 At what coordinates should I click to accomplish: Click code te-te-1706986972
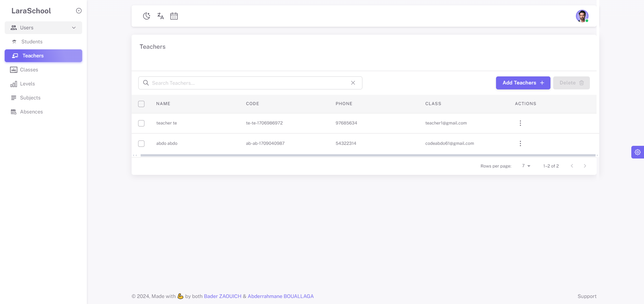(x=264, y=123)
